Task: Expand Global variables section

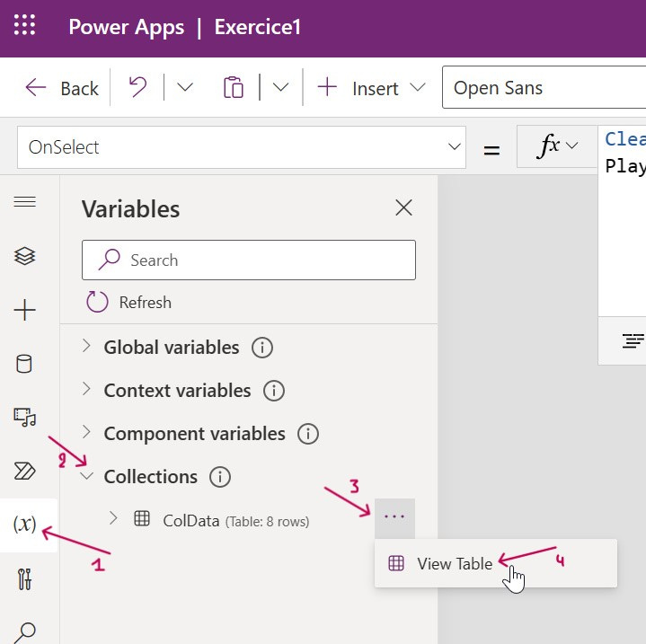Action: coord(86,346)
